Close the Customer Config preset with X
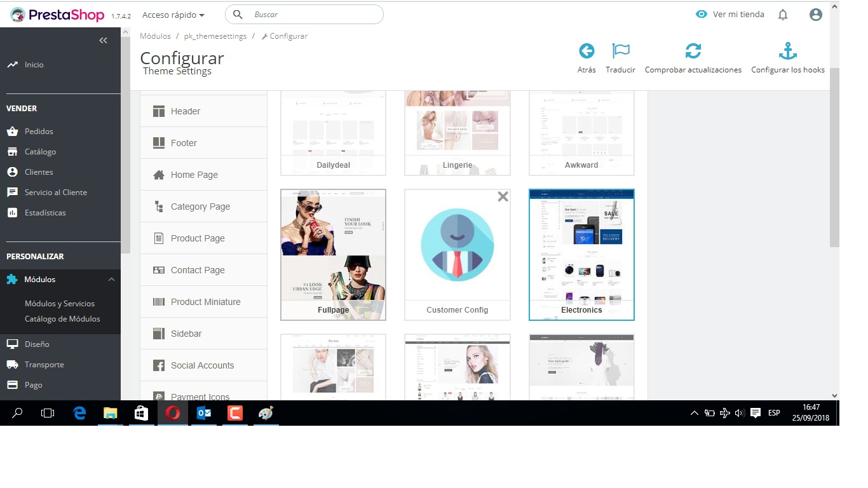The height and width of the screenshot is (488, 868). pyautogui.click(x=503, y=197)
